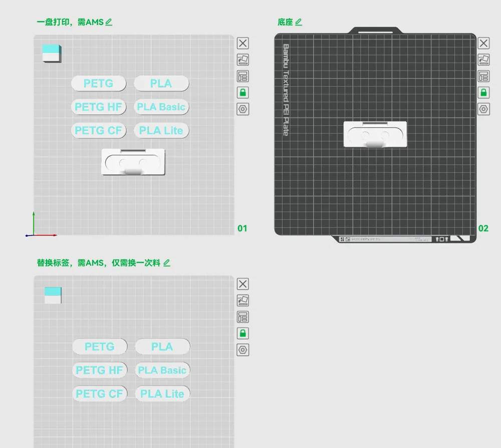Toggle the lock on the 替换标签 plate
The image size is (501, 448).
coord(243,333)
